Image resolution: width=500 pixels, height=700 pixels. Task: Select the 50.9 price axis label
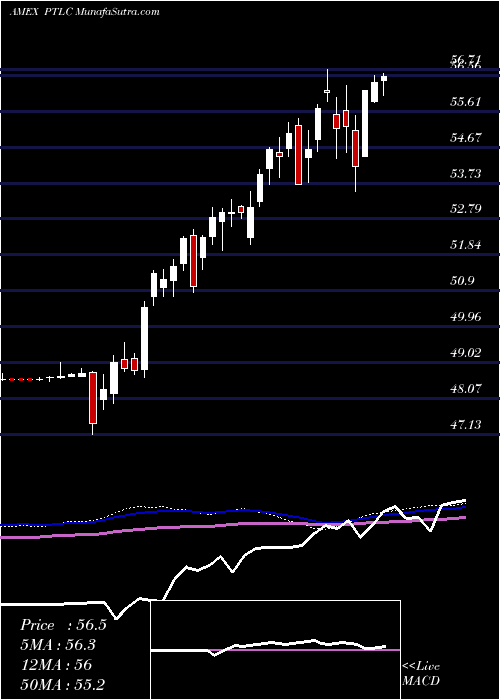pyautogui.click(x=462, y=280)
